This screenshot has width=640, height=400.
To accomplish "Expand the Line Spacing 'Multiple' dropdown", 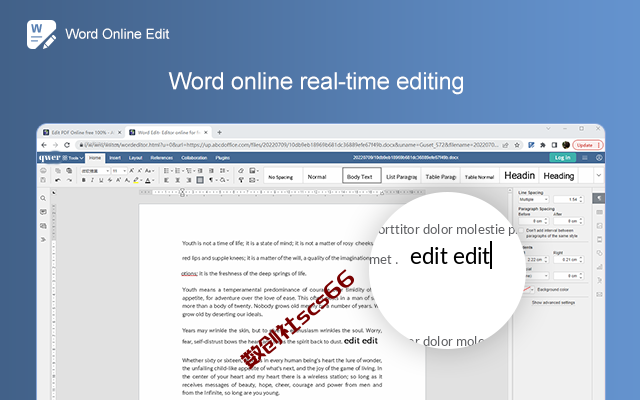I will pyautogui.click(x=533, y=199).
